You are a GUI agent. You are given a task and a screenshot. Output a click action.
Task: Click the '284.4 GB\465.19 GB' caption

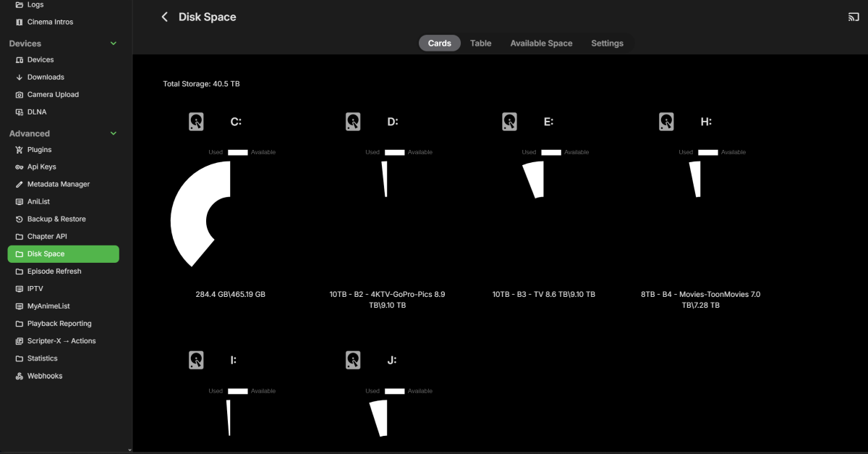(231, 295)
